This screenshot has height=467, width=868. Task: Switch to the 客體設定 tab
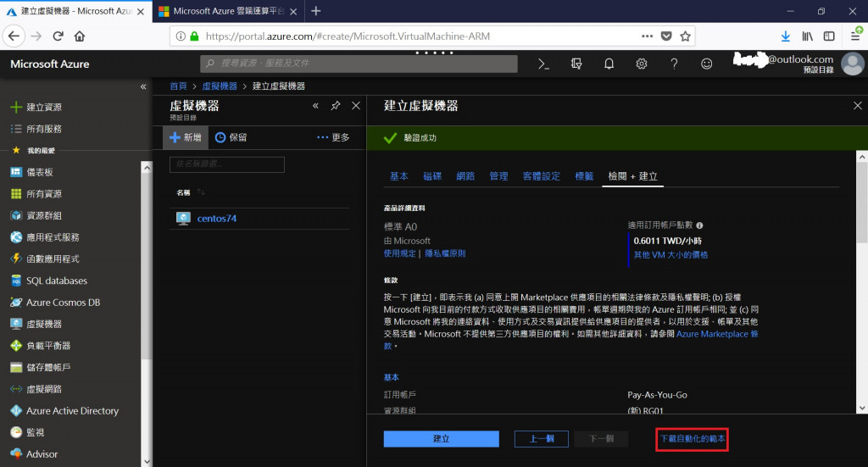click(542, 176)
